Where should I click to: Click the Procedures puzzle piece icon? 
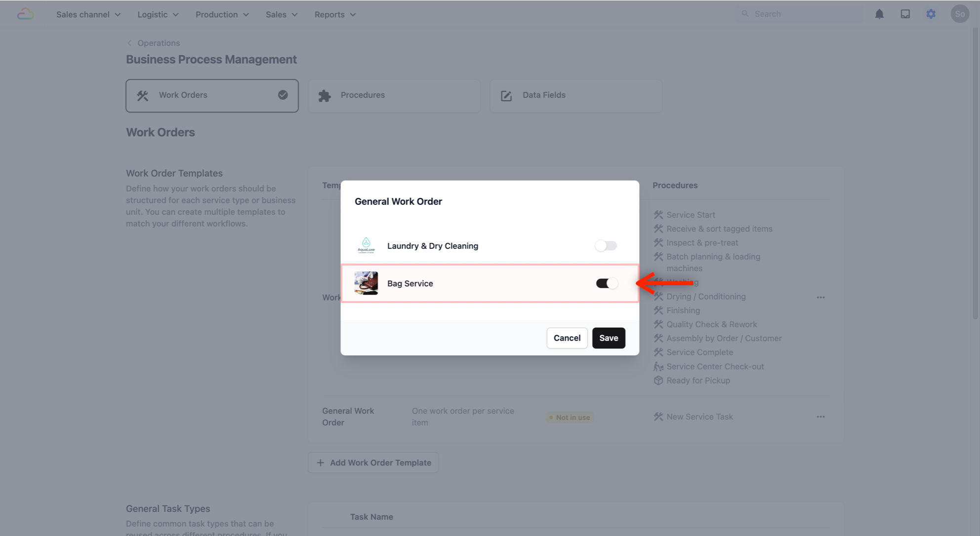pyautogui.click(x=325, y=96)
